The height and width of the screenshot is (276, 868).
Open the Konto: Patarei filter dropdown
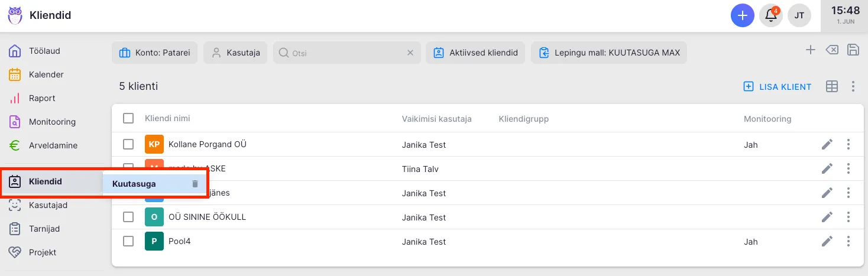154,53
